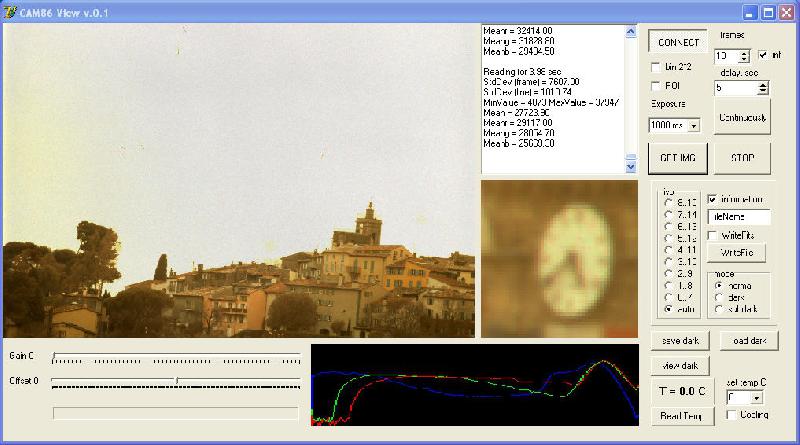Select the auto range radio button

click(x=668, y=309)
